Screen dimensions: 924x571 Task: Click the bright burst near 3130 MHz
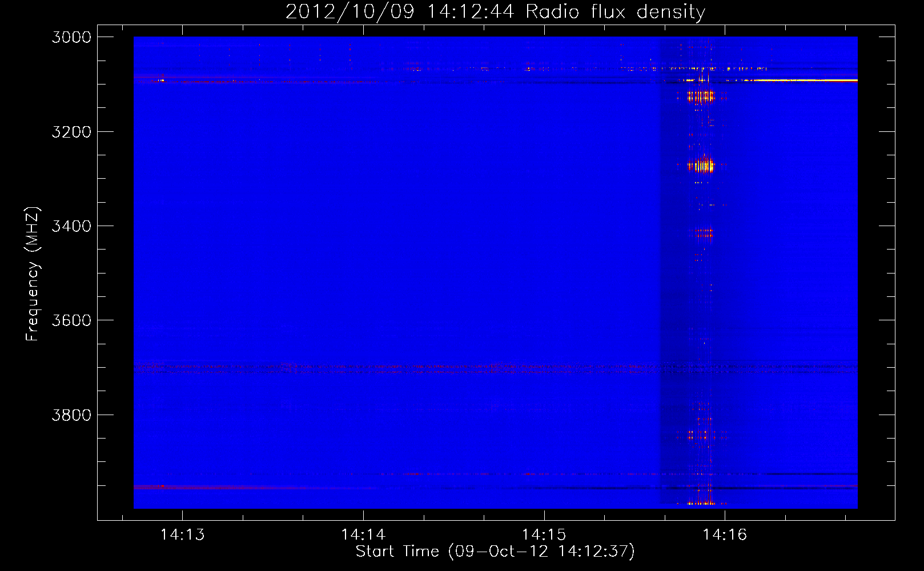(x=701, y=96)
